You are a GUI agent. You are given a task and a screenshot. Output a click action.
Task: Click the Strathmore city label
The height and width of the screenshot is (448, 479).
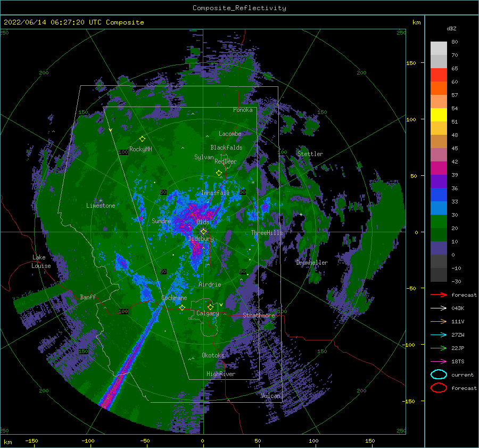point(259,315)
